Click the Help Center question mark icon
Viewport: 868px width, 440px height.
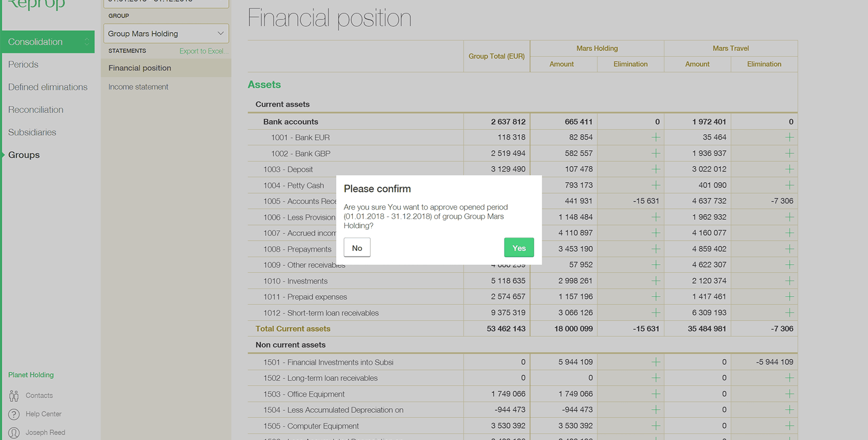tap(14, 414)
